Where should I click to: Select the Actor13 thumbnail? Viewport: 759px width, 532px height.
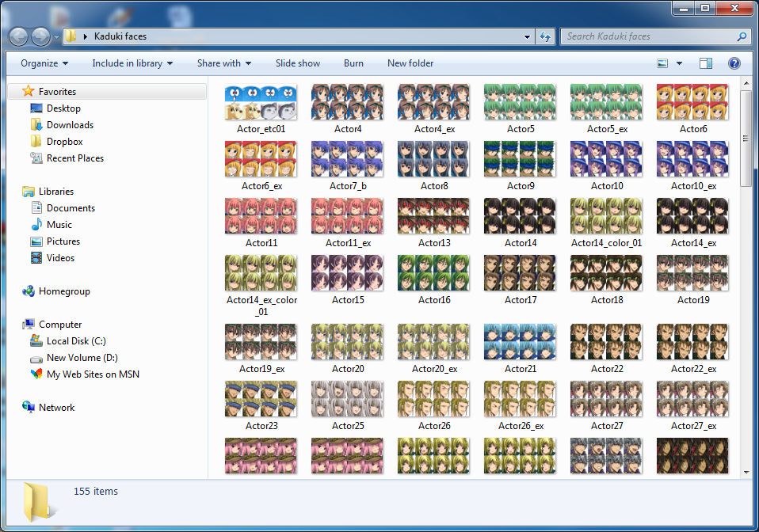coord(433,216)
